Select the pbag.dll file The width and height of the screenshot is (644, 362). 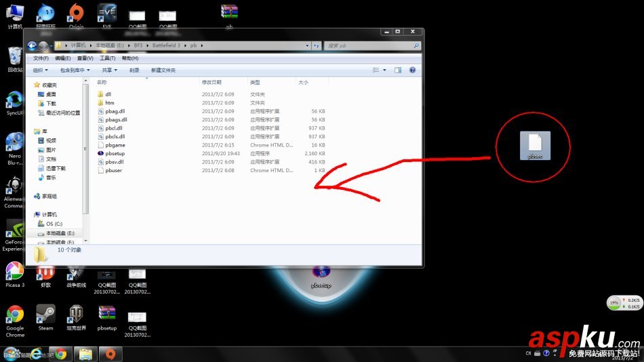(115, 111)
